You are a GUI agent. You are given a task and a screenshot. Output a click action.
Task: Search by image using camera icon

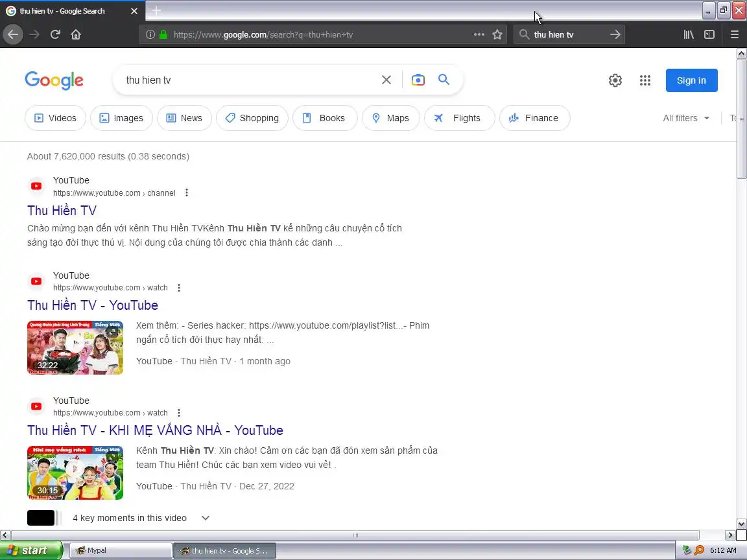tap(418, 80)
